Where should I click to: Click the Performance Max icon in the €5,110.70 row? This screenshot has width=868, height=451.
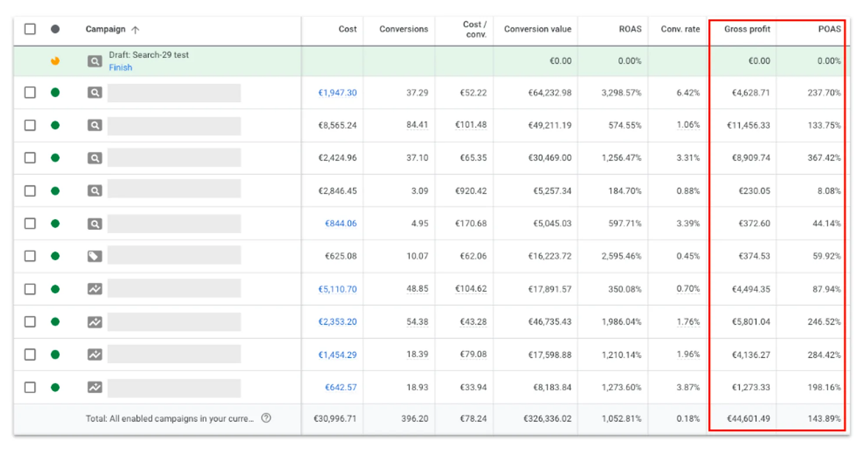click(95, 289)
